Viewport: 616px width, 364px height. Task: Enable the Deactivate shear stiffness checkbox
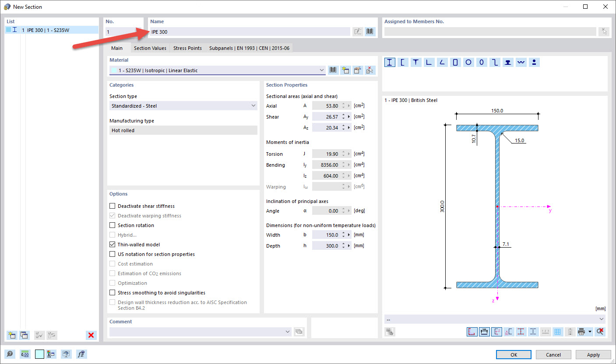[x=112, y=206]
